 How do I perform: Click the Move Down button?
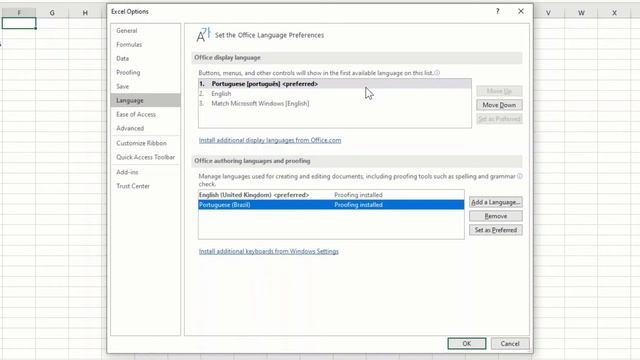coord(499,105)
